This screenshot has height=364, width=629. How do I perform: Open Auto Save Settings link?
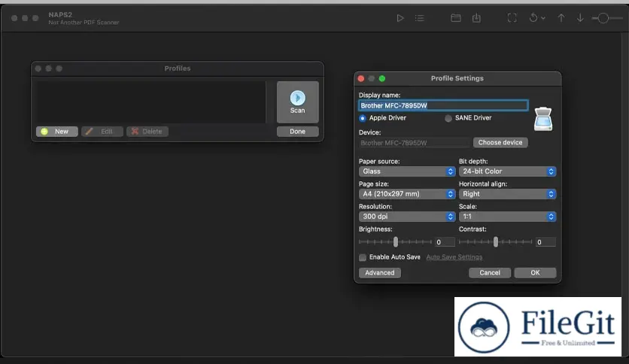point(454,257)
